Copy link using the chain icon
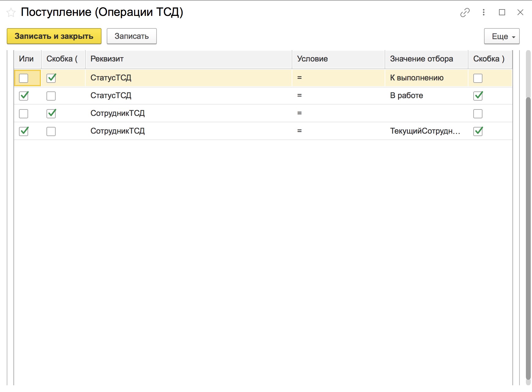 [465, 13]
